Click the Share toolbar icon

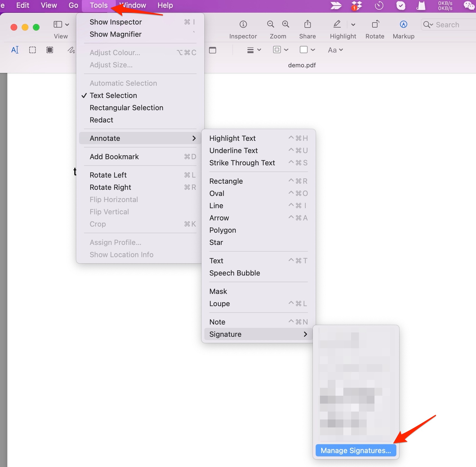(307, 24)
